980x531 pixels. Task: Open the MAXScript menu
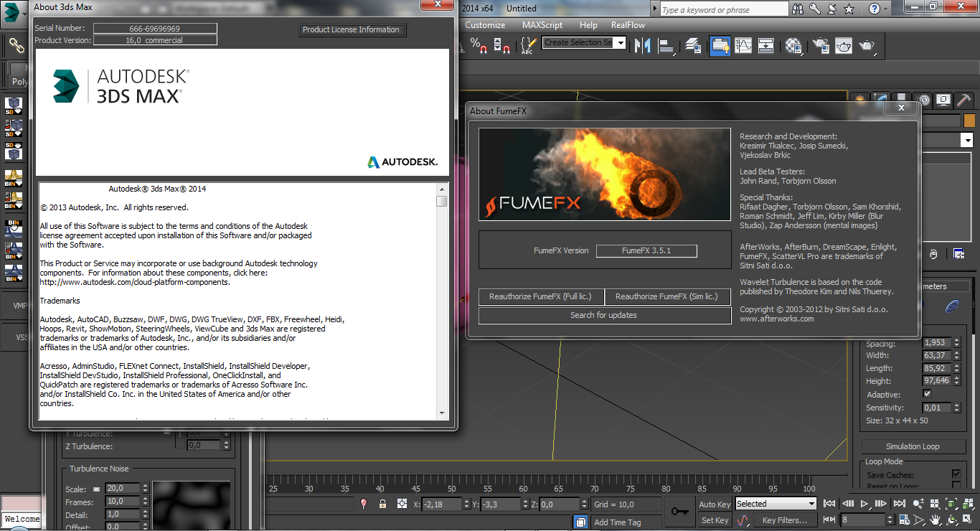point(542,25)
